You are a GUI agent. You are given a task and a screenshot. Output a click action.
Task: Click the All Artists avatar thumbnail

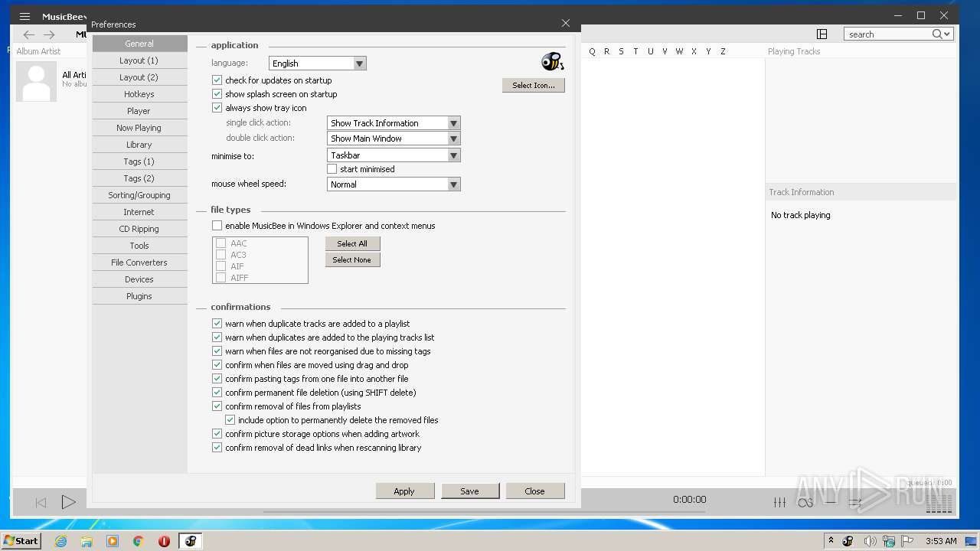[36, 81]
